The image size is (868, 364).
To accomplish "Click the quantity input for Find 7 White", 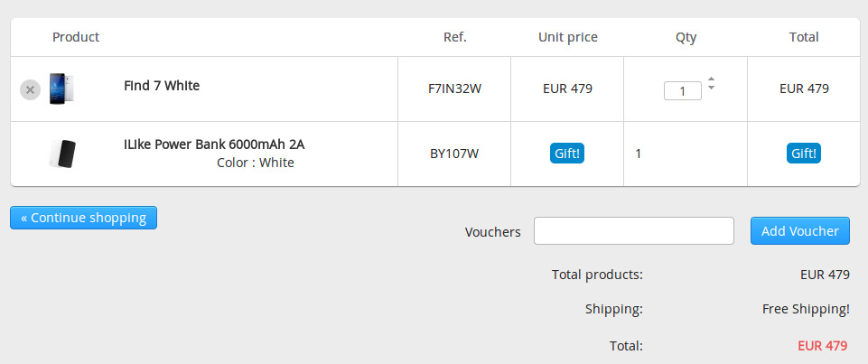I will tap(682, 90).
